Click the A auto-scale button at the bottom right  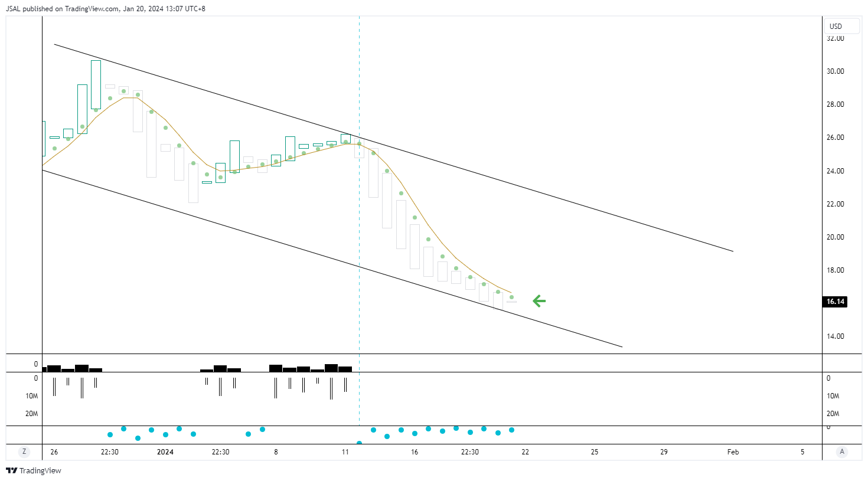[842, 451]
